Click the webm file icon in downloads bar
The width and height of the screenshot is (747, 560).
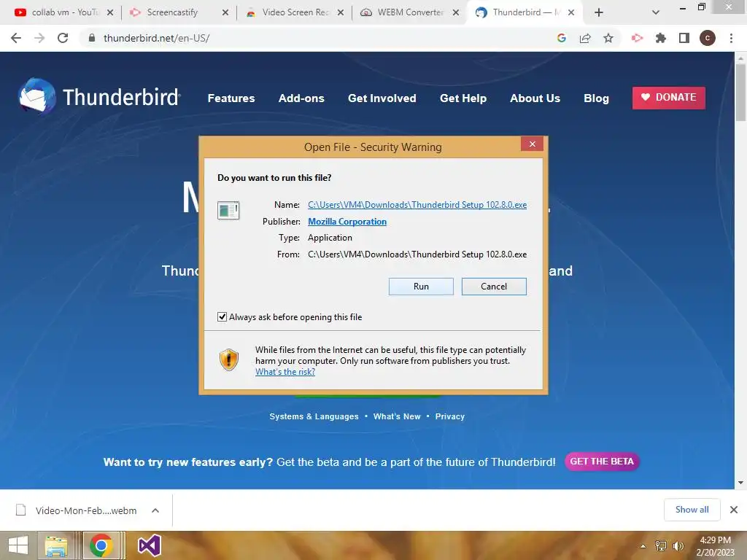click(x=21, y=510)
